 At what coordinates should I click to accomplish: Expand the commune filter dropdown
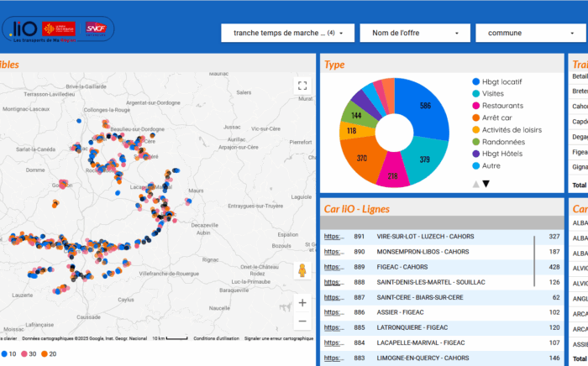(x=530, y=34)
